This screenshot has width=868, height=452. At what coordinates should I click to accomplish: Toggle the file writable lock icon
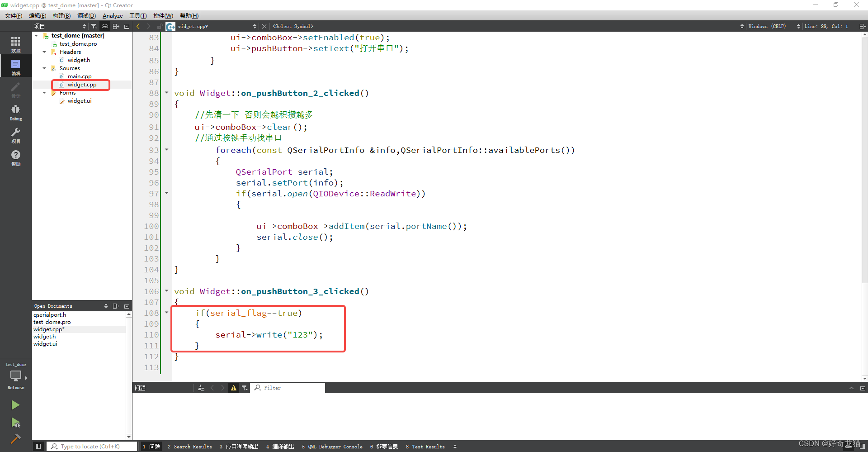click(x=159, y=26)
